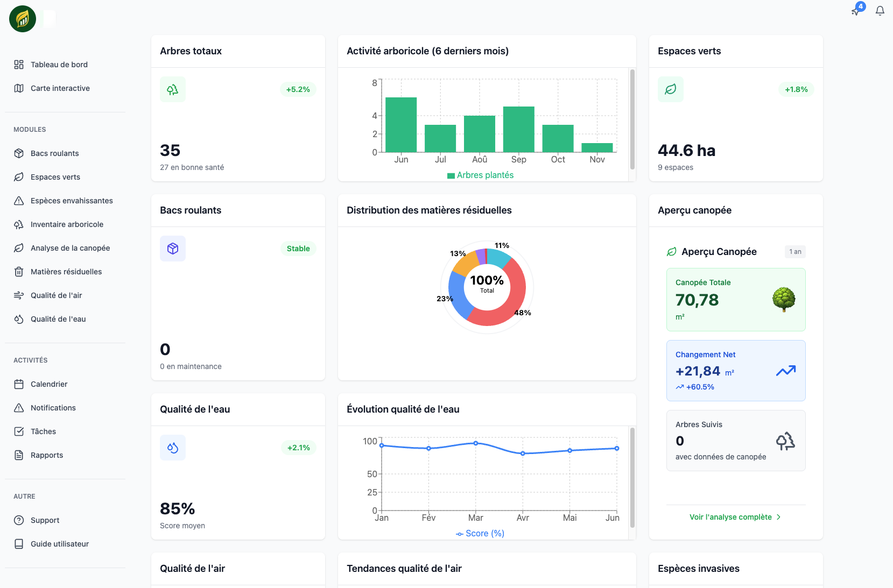This screenshot has width=893, height=588.
Task: Open the sparkle updates icon with badge
Action: (856, 11)
